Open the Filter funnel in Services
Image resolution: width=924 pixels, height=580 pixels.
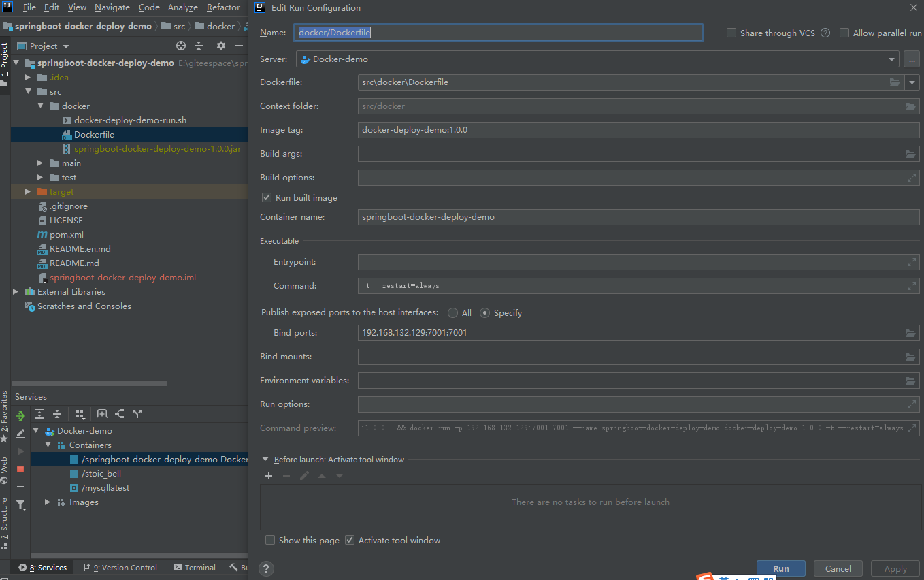[x=21, y=505]
